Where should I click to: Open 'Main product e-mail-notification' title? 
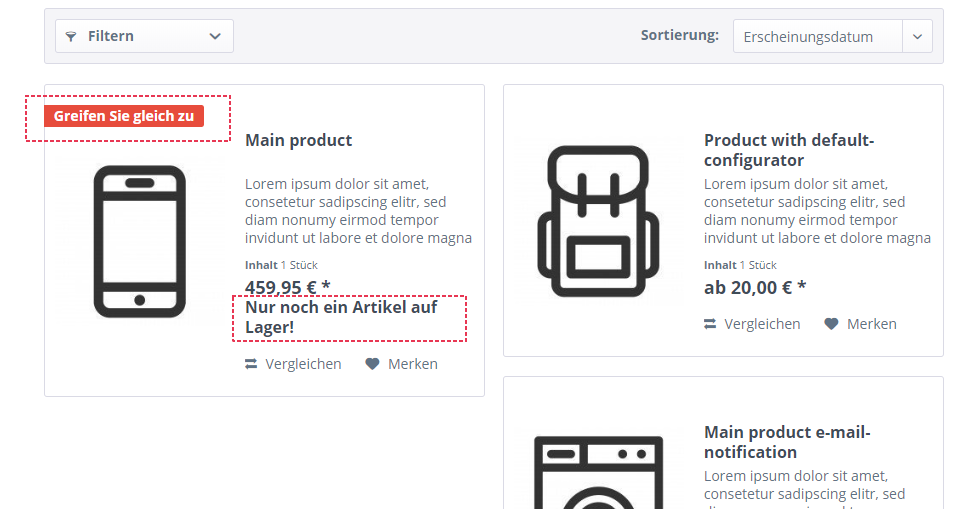(787, 442)
